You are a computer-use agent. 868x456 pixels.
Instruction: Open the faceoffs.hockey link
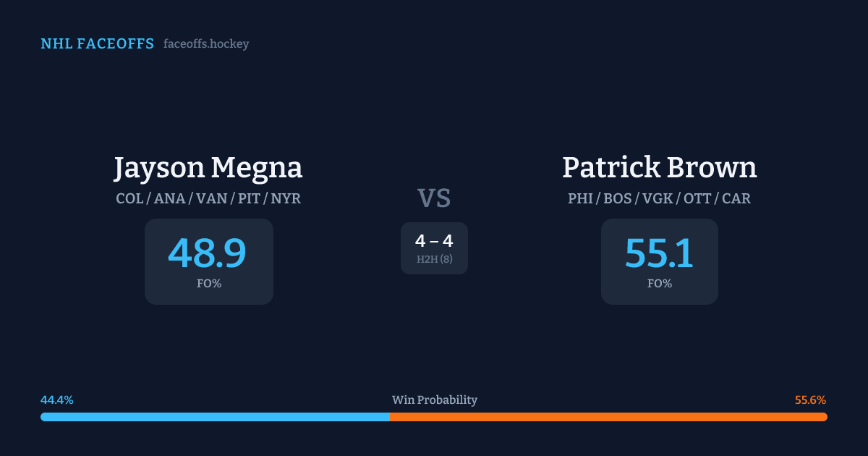tap(206, 44)
